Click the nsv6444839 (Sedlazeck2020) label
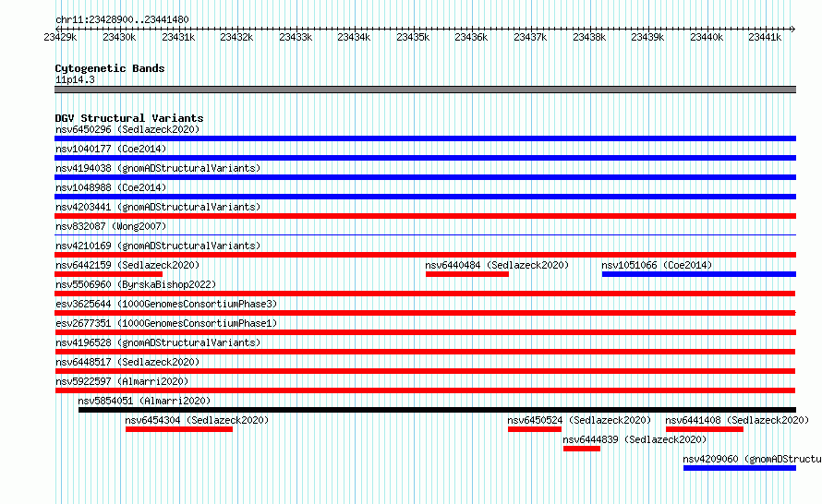Screen dimensions: 822x504 tap(635, 439)
